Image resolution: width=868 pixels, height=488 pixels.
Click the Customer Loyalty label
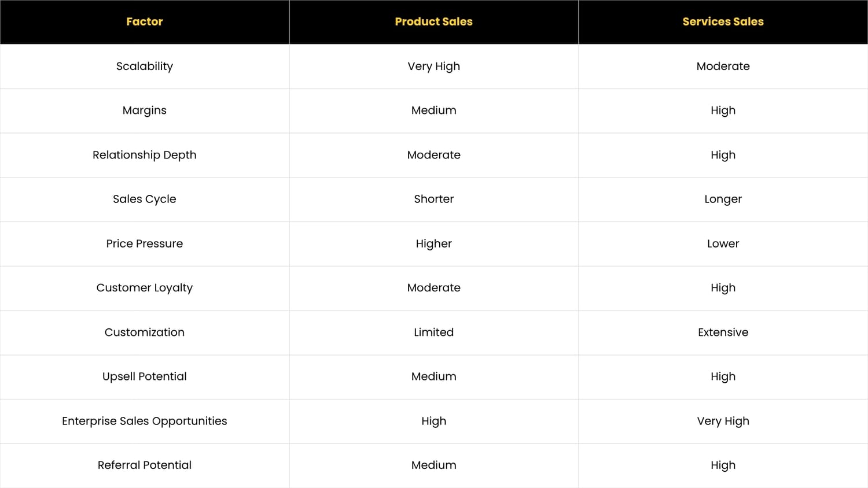point(145,288)
